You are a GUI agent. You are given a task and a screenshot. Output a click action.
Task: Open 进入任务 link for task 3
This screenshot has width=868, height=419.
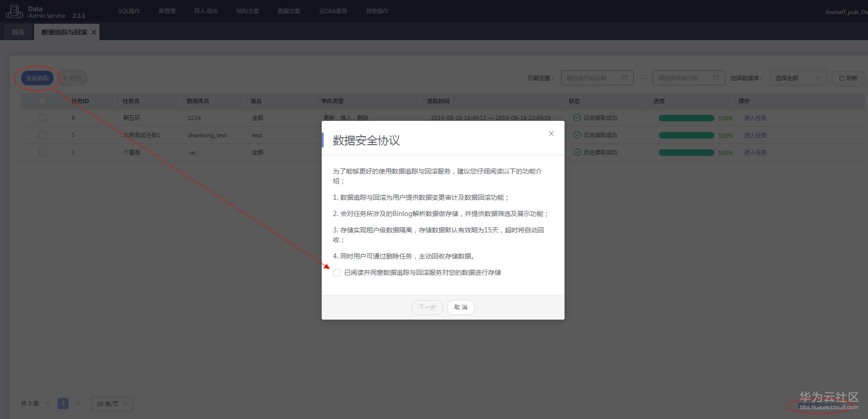coord(755,153)
